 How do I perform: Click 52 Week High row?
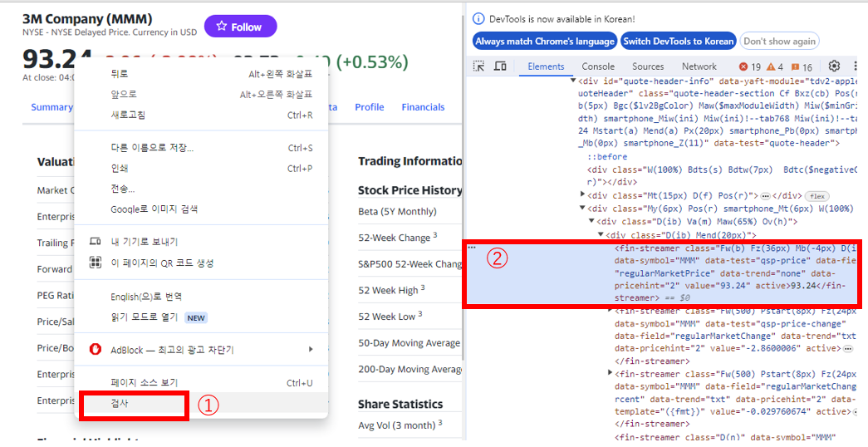click(x=409, y=290)
